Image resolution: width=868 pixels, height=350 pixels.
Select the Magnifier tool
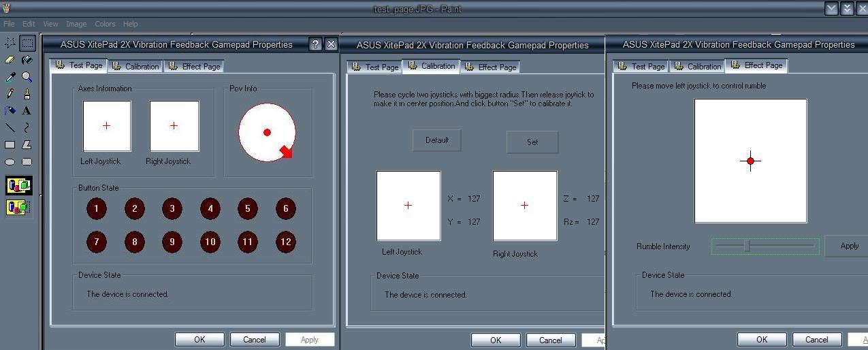(x=27, y=77)
